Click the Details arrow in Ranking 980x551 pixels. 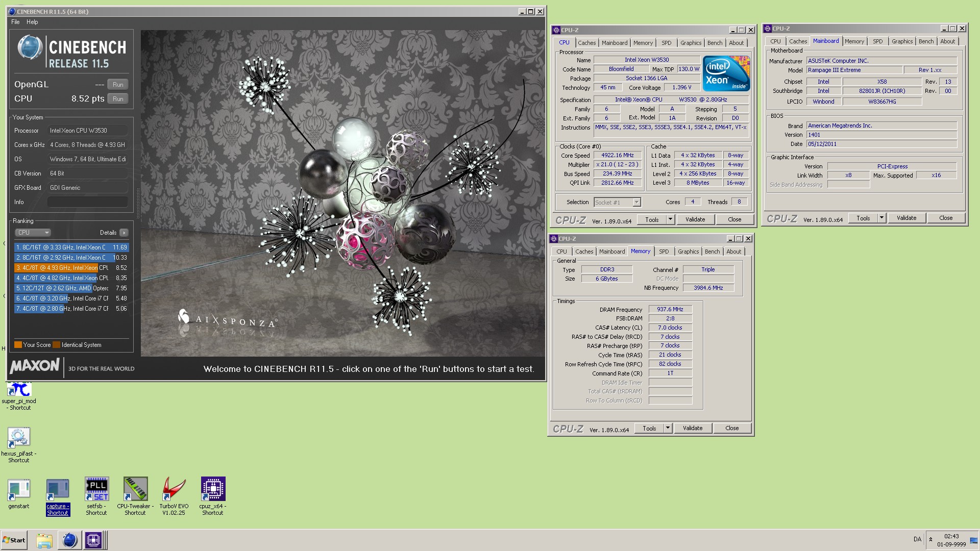[124, 233]
